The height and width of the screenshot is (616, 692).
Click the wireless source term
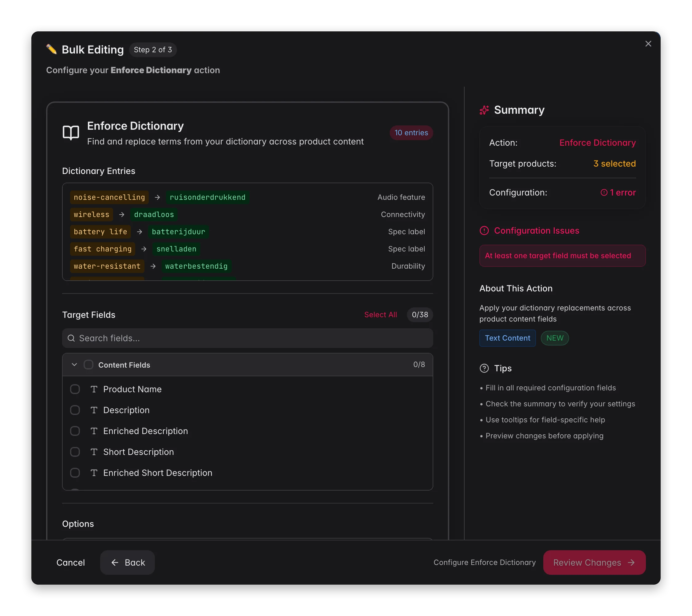[91, 214]
